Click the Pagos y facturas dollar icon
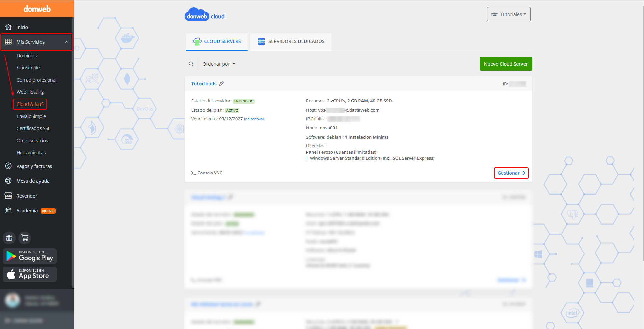 pyautogui.click(x=8, y=166)
